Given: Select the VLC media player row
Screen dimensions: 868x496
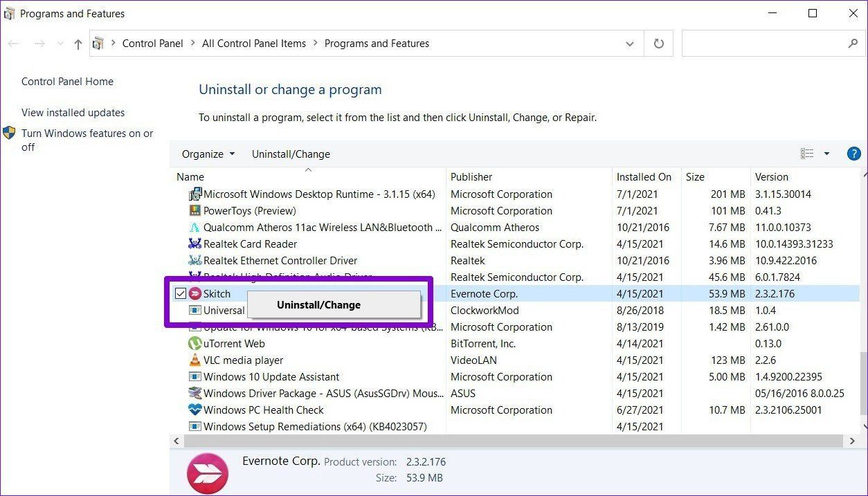Looking at the screenshot, I should [516, 360].
